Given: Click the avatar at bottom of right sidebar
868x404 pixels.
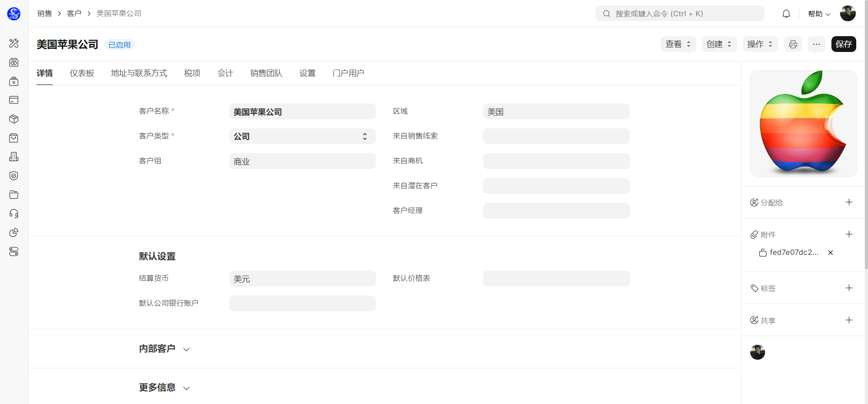Looking at the screenshot, I should (x=757, y=352).
